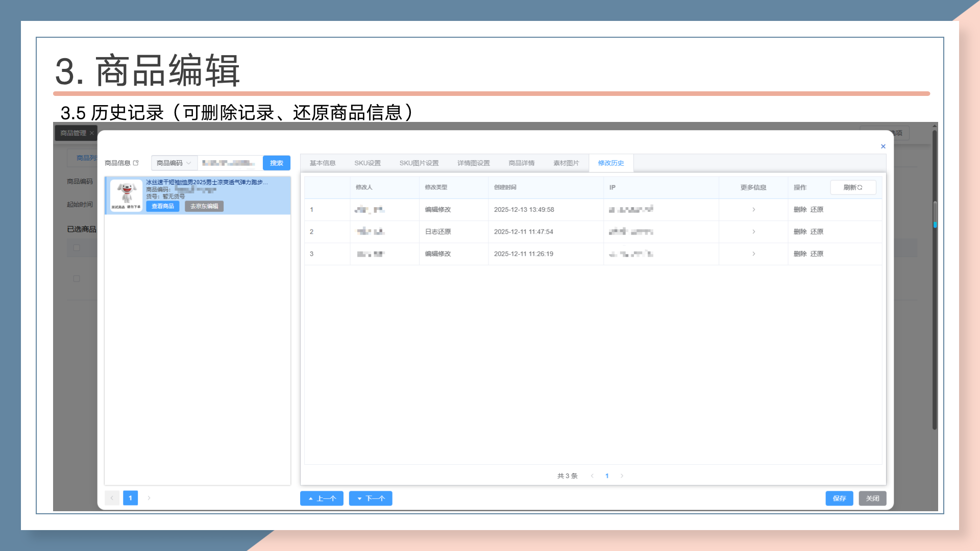Tick the first checkbox under 已选商品
980x551 pixels.
pyautogui.click(x=77, y=248)
